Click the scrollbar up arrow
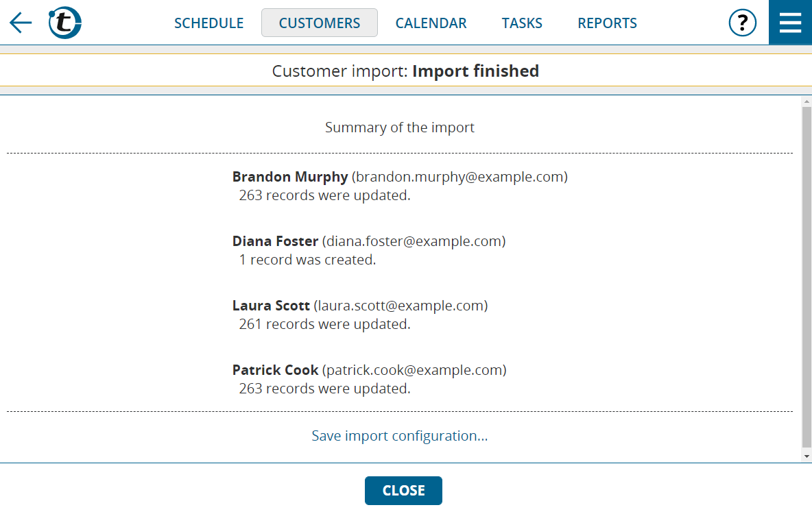Image resolution: width=812 pixels, height=514 pixels. point(807,101)
